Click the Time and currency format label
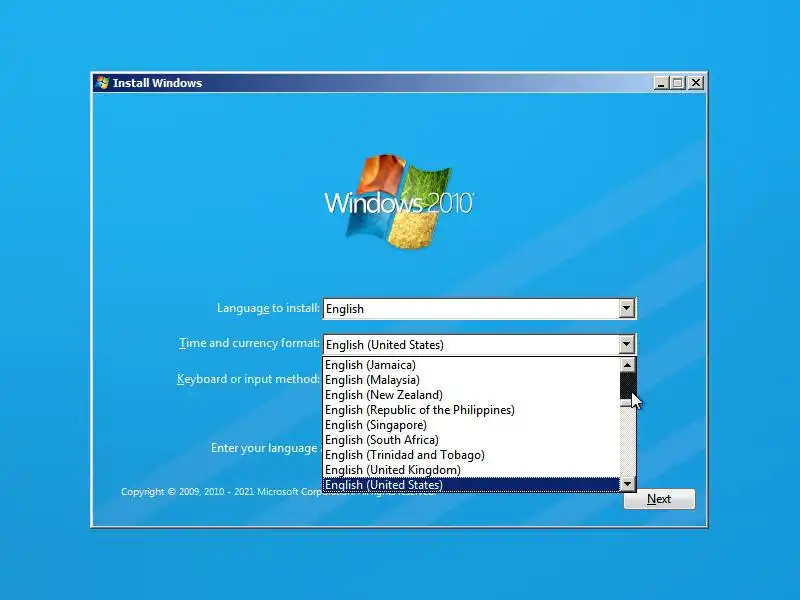Viewport: 800px width, 600px height. coord(249,343)
